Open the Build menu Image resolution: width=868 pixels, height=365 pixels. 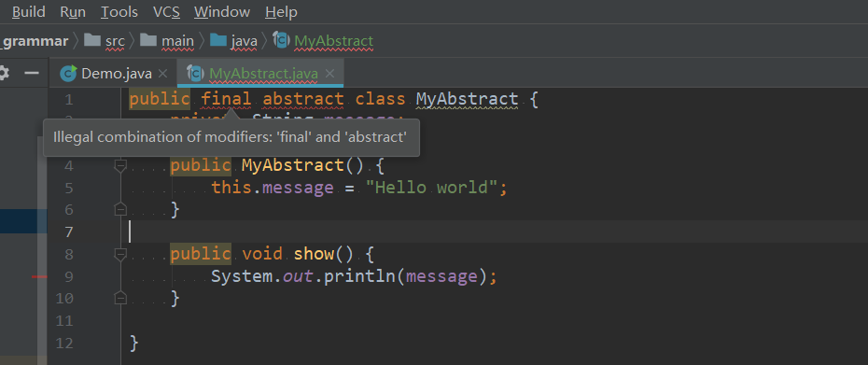pyautogui.click(x=29, y=11)
